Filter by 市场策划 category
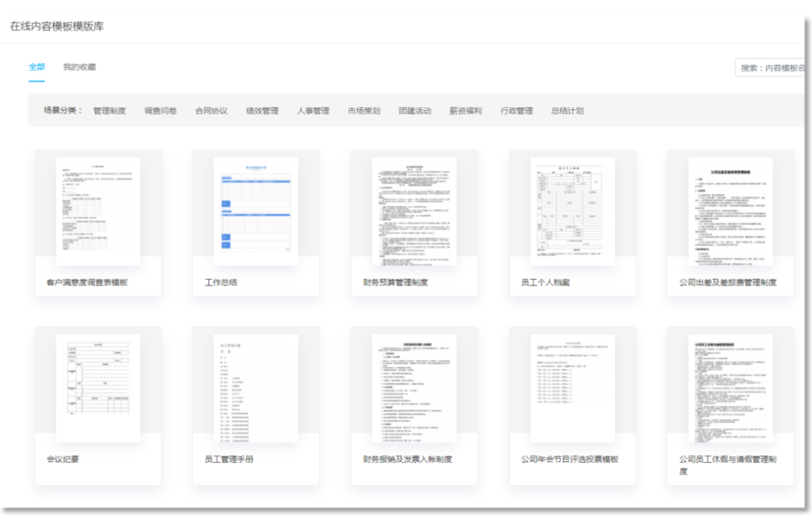Image resolution: width=812 pixels, height=519 pixels. click(x=364, y=110)
